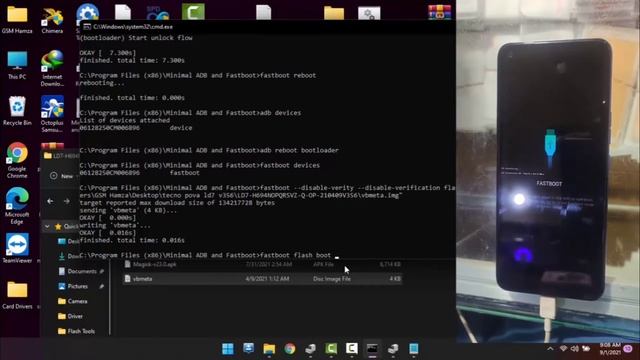Image resolution: width=640 pixels, height=360 pixels.
Task: Click the Explorer back arrow
Action: [x=50, y=201]
